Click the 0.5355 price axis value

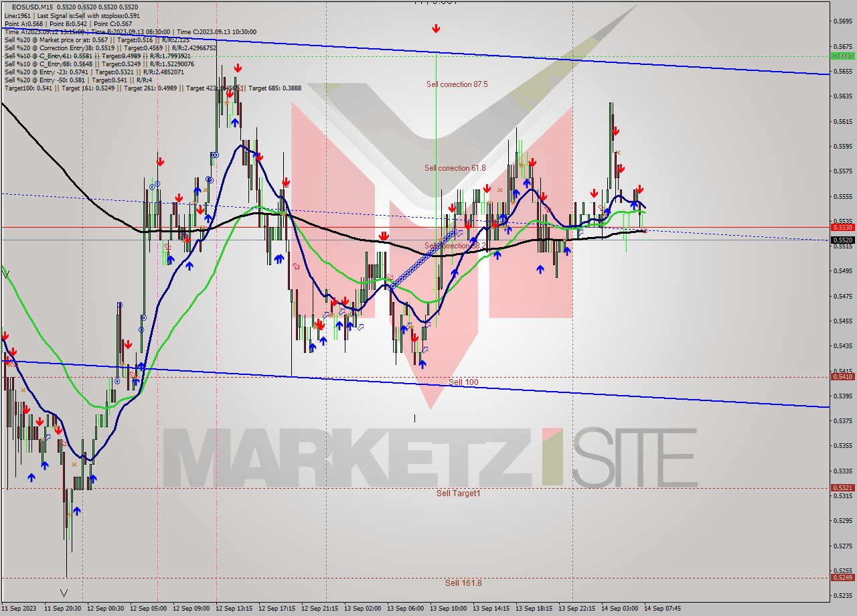point(843,446)
